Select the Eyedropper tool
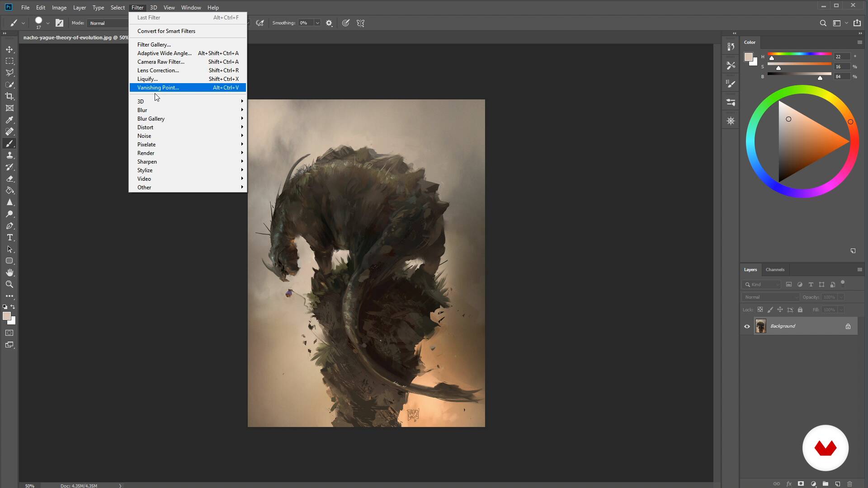Viewport: 868px width, 488px height. (9, 120)
